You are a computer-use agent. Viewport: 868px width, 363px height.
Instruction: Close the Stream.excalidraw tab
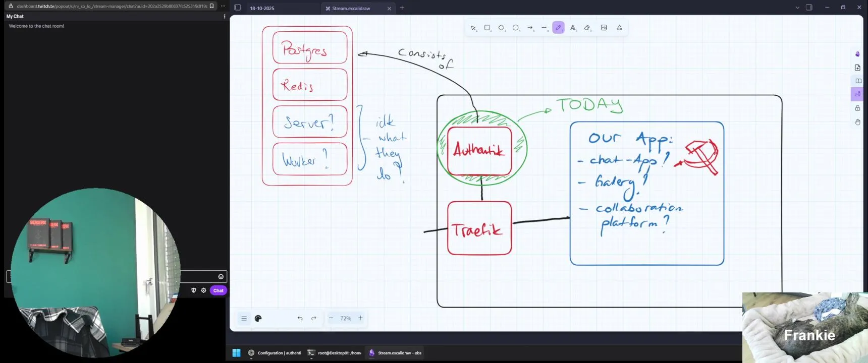pyautogui.click(x=389, y=8)
